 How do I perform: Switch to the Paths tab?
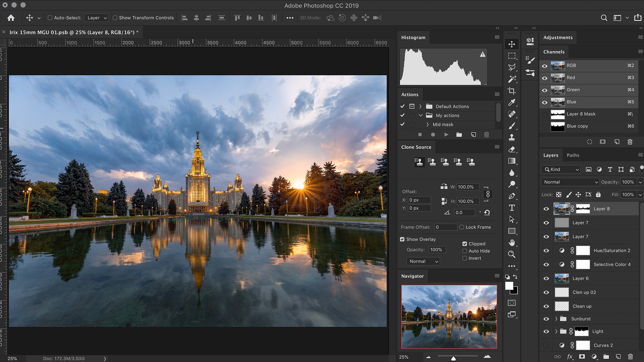573,155
